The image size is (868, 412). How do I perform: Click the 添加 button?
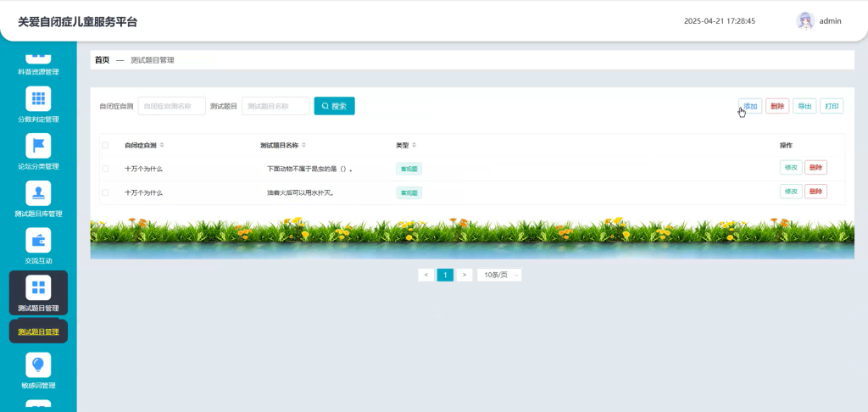[x=750, y=106]
